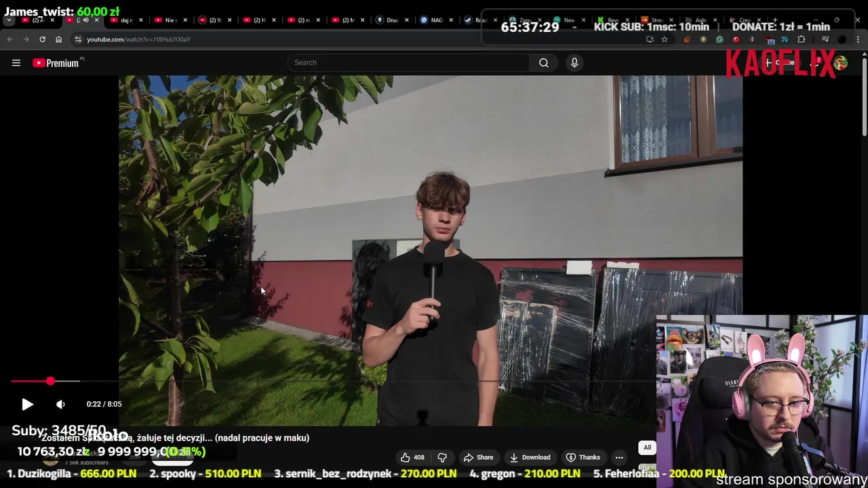The image size is (868, 488).
Task: Like the video with 408 likes
Action: (x=412, y=457)
